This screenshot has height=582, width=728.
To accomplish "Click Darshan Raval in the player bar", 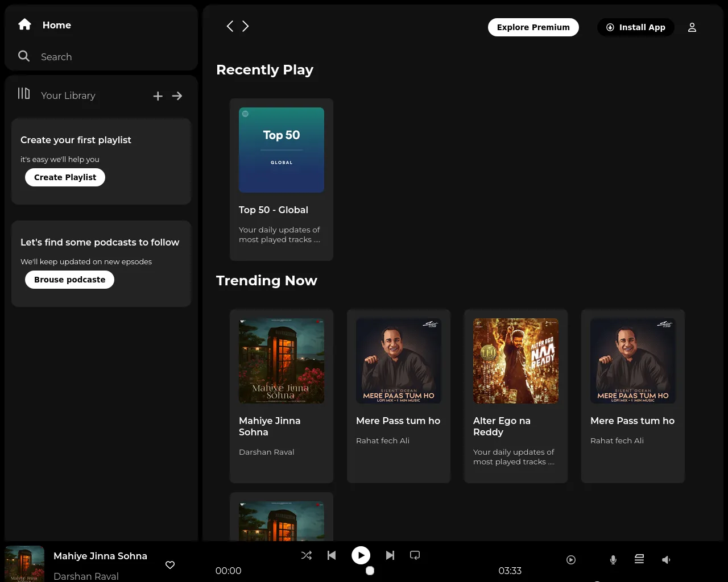I will pos(86,576).
